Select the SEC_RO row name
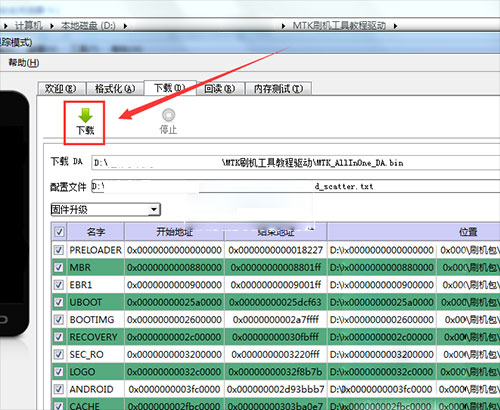Viewport: 500px width, 410px height. (x=86, y=354)
